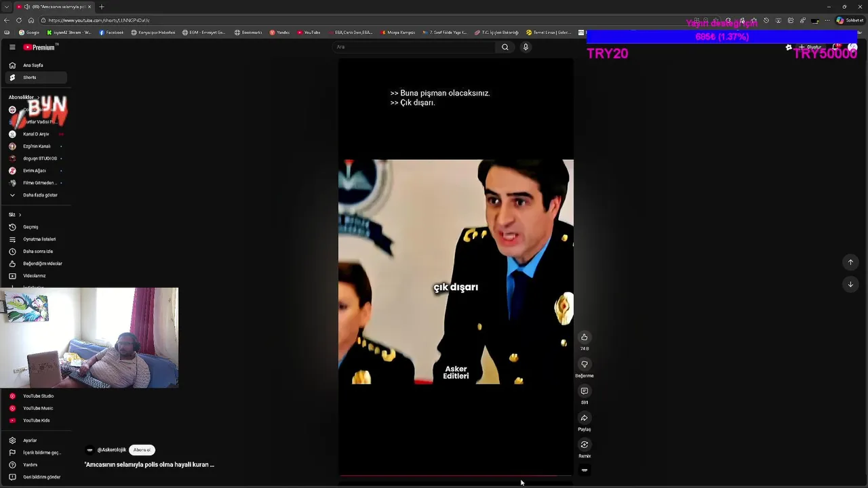Go to Ana Sayfa in sidebar

click(35, 65)
